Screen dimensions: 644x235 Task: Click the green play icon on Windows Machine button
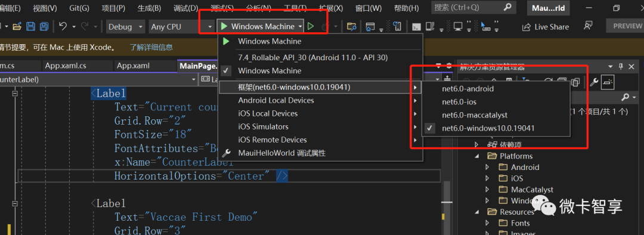tap(224, 26)
